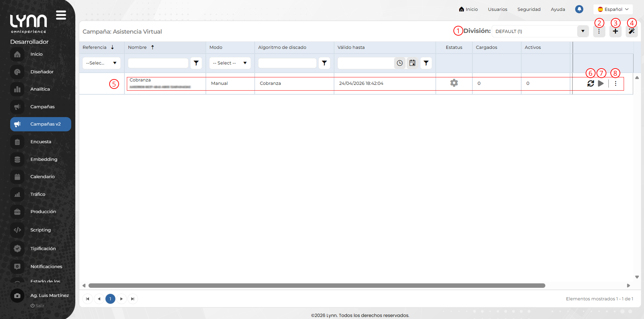Screen dimensions: 644x319
Task: Open Usuarios in top navigation
Action: click(x=497, y=9)
